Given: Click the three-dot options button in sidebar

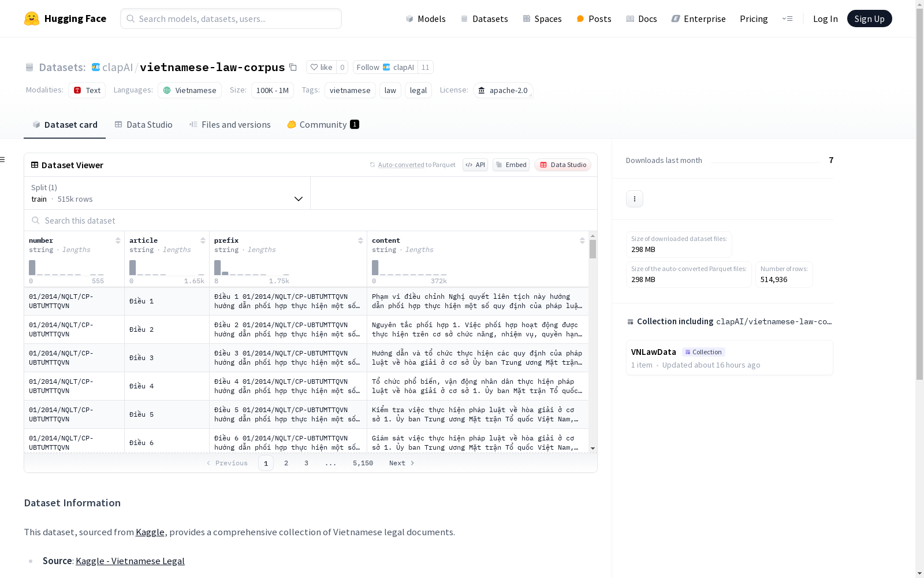Looking at the screenshot, I should pos(635,199).
